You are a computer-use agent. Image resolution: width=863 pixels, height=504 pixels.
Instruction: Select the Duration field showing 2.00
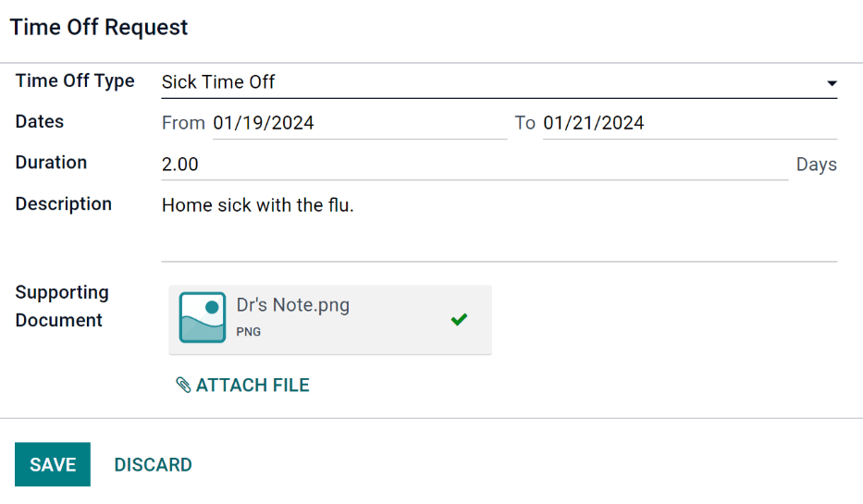(x=474, y=165)
